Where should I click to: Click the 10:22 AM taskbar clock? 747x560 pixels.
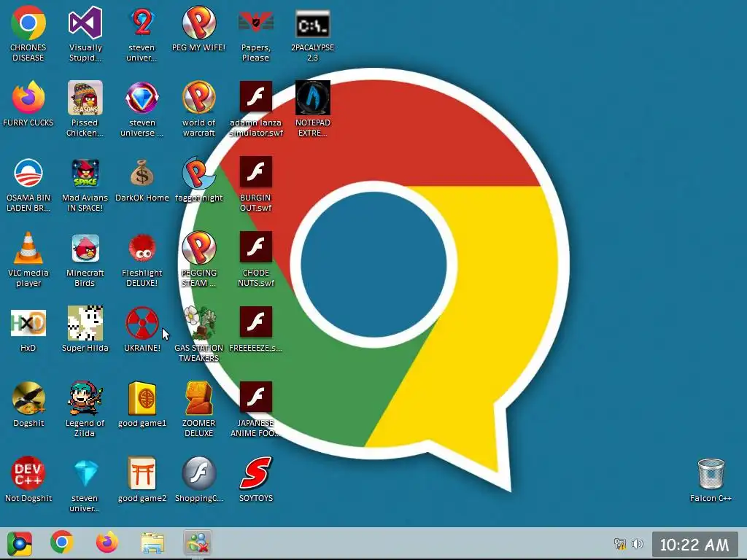point(694,544)
